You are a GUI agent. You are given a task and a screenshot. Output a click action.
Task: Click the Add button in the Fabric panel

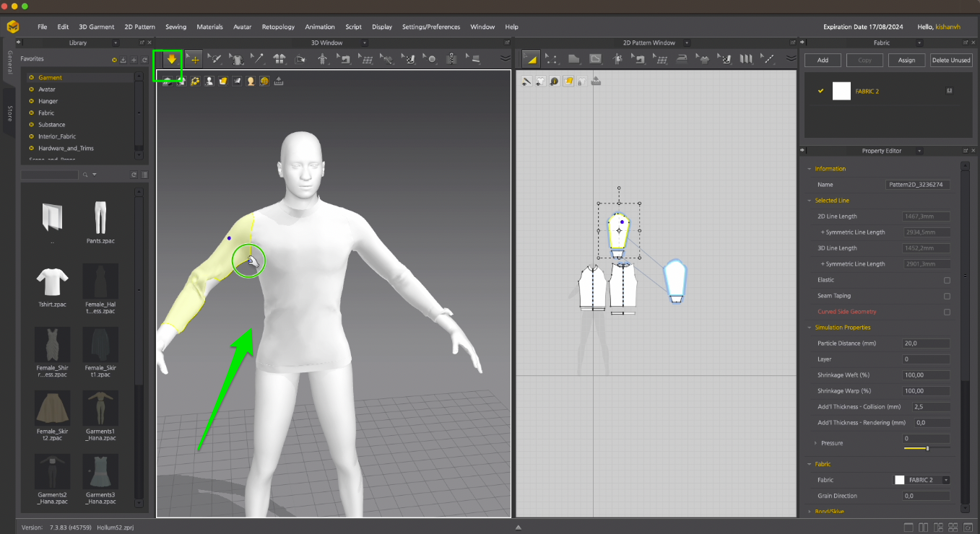823,61
